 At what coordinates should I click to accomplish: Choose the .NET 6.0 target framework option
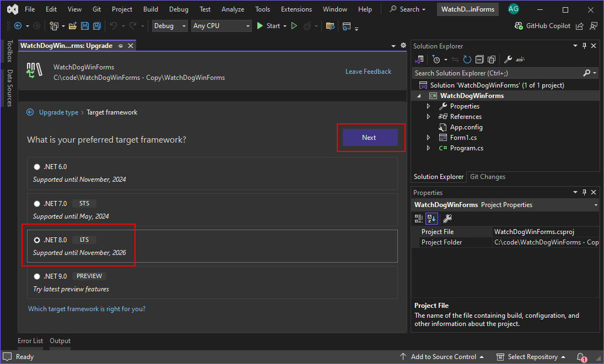[x=37, y=166]
